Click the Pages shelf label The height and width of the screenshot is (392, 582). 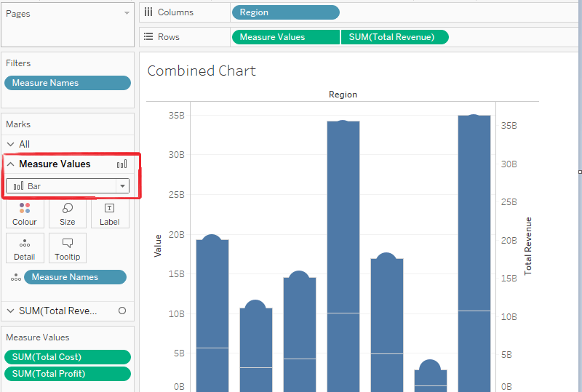tap(17, 14)
